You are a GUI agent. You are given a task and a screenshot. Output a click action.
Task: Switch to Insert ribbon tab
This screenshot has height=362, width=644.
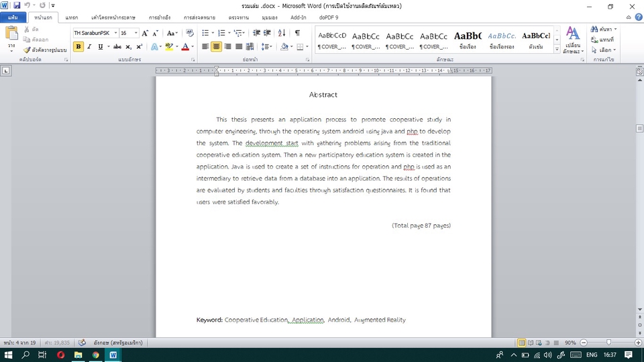(72, 17)
